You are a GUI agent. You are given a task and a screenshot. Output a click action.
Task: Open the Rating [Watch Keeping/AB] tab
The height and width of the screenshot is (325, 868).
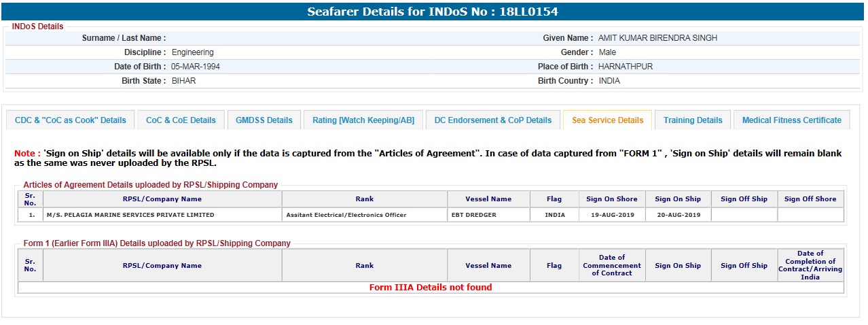[x=363, y=120]
